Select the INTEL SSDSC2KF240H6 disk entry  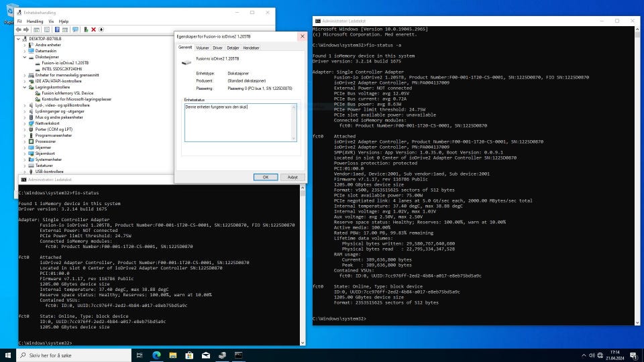(61, 69)
